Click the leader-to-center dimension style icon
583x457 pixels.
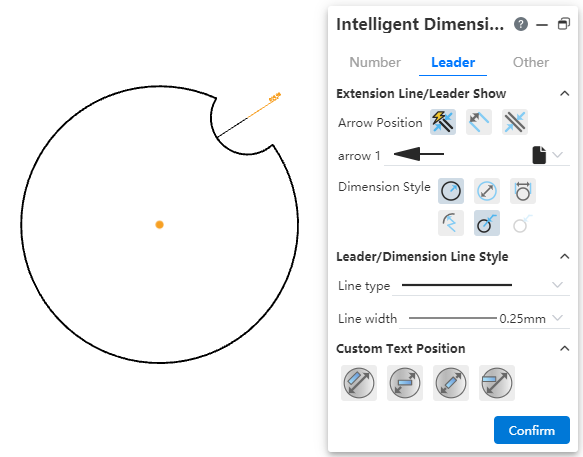point(487,223)
